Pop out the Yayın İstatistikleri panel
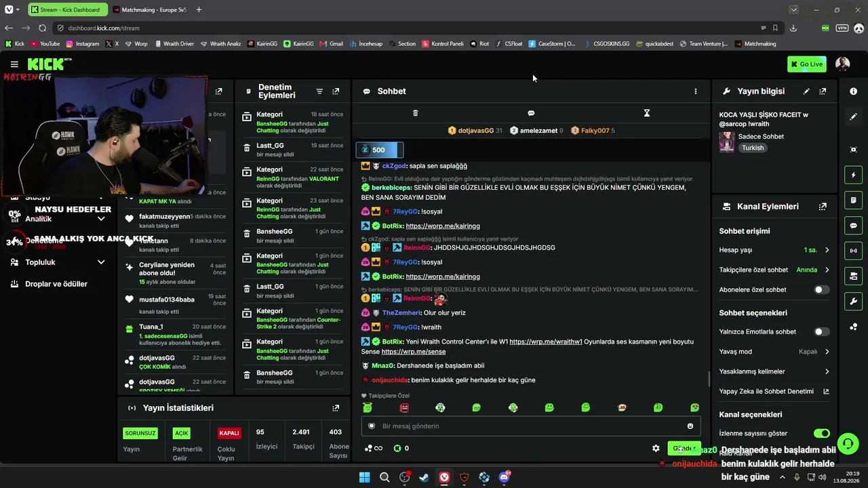 [336, 408]
